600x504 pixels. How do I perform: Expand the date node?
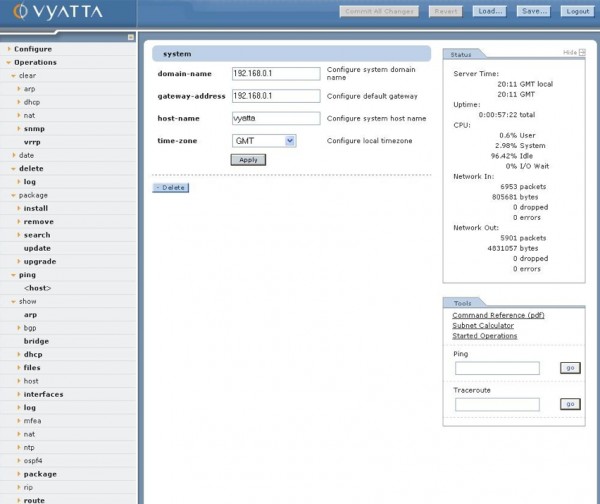pos(14,155)
